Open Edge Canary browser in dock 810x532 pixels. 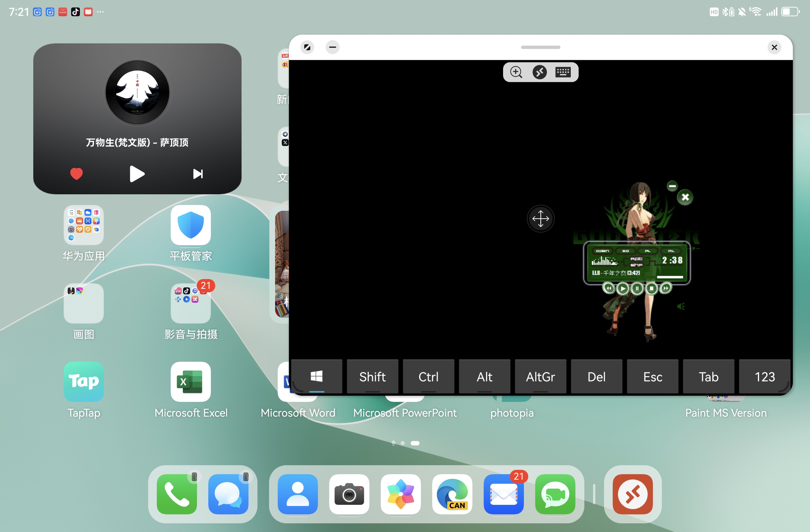[x=452, y=494]
